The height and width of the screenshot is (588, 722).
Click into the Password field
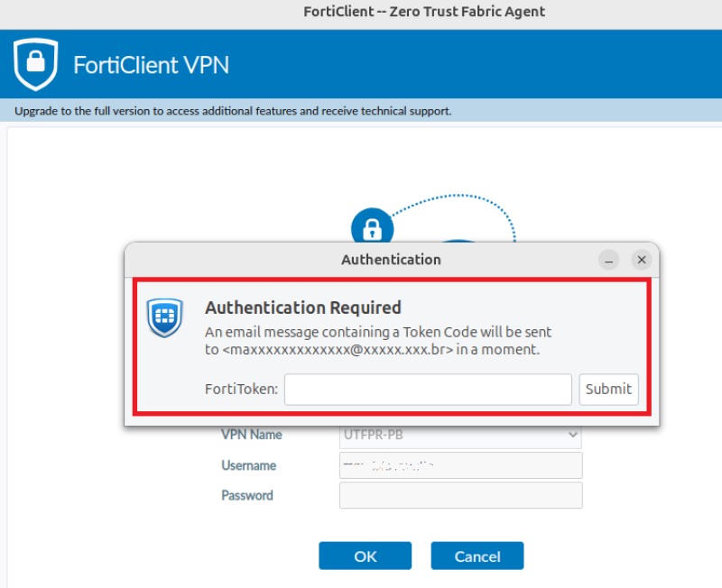coord(460,495)
